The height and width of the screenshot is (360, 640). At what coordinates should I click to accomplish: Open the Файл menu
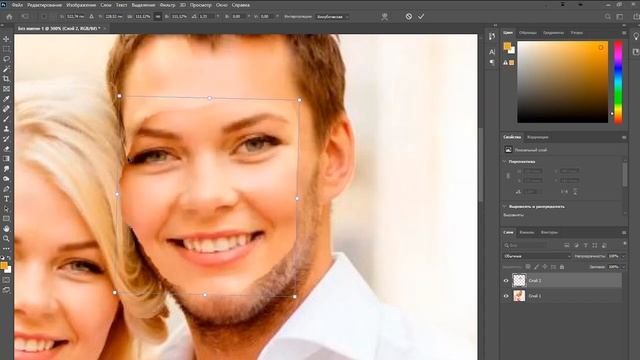(x=17, y=5)
